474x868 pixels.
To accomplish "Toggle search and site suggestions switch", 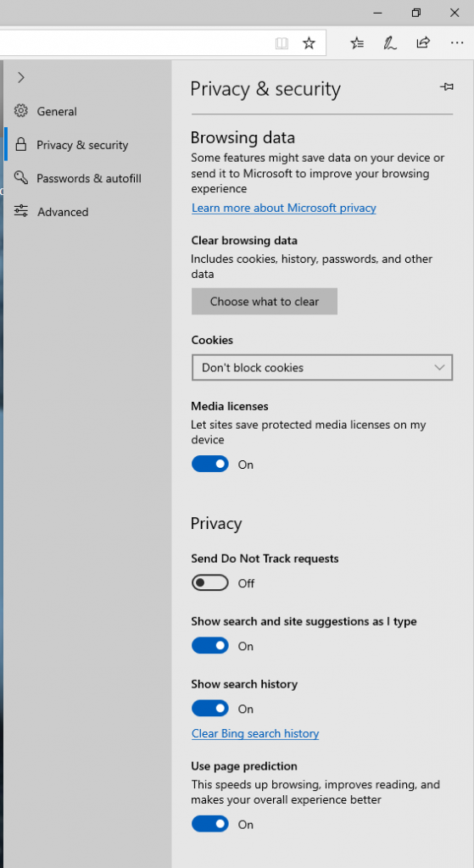I will click(210, 645).
